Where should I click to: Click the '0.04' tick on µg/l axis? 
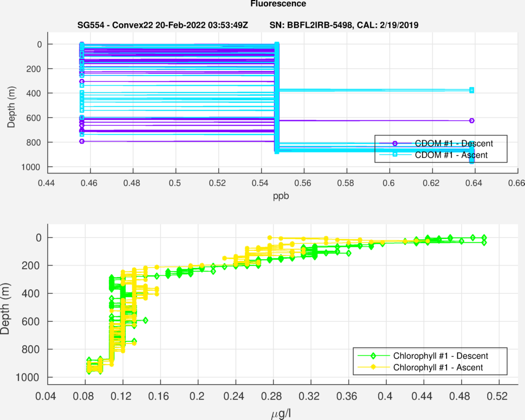coord(46,397)
